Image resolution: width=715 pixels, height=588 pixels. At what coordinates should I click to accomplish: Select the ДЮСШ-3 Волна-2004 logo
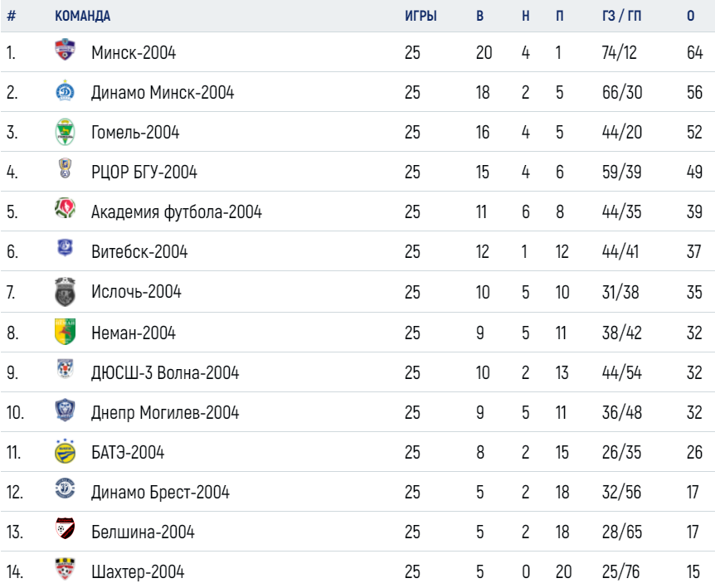pos(66,369)
